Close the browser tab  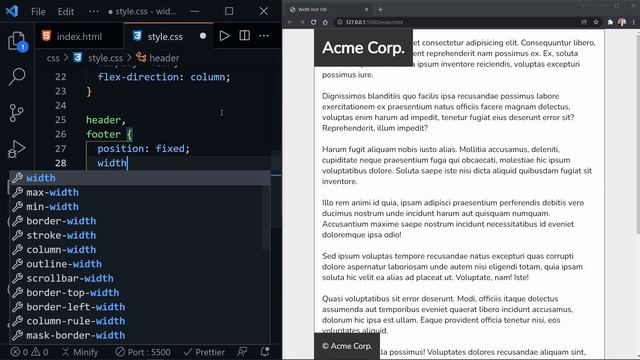pyautogui.click(x=366, y=9)
